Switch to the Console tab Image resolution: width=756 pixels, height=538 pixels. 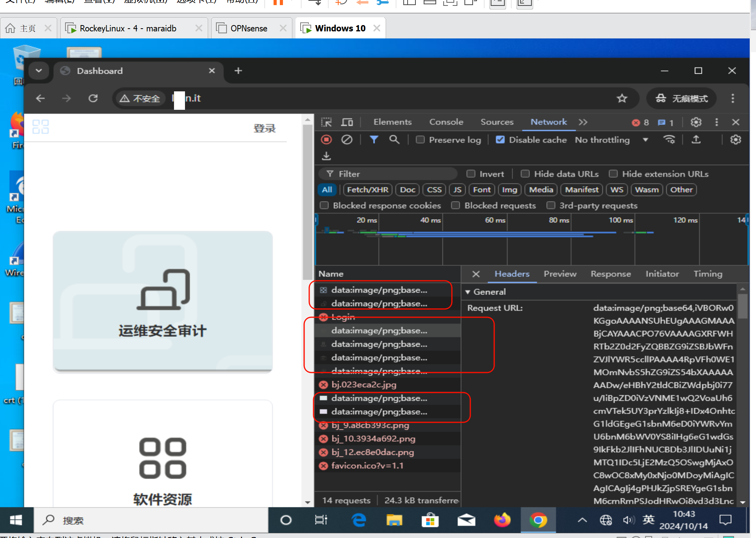(x=446, y=122)
